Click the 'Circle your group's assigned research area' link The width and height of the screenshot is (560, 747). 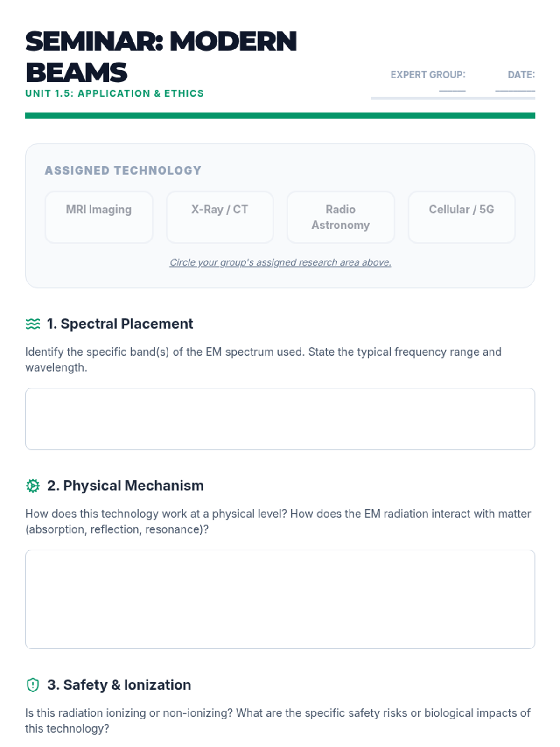280,262
